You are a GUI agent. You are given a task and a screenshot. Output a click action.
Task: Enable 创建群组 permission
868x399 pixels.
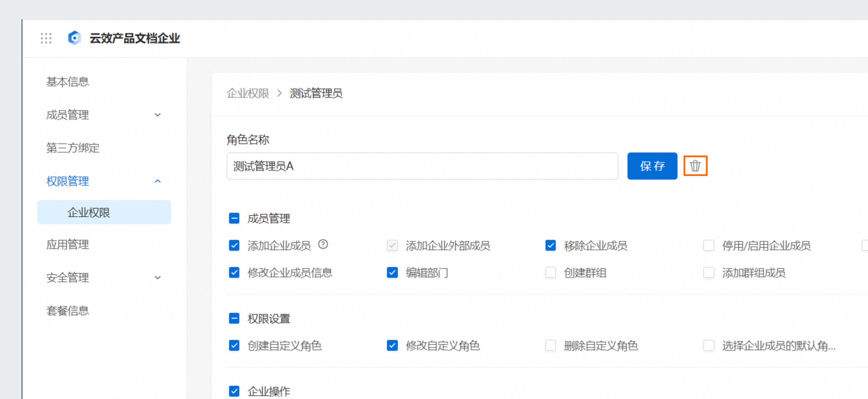click(x=550, y=272)
